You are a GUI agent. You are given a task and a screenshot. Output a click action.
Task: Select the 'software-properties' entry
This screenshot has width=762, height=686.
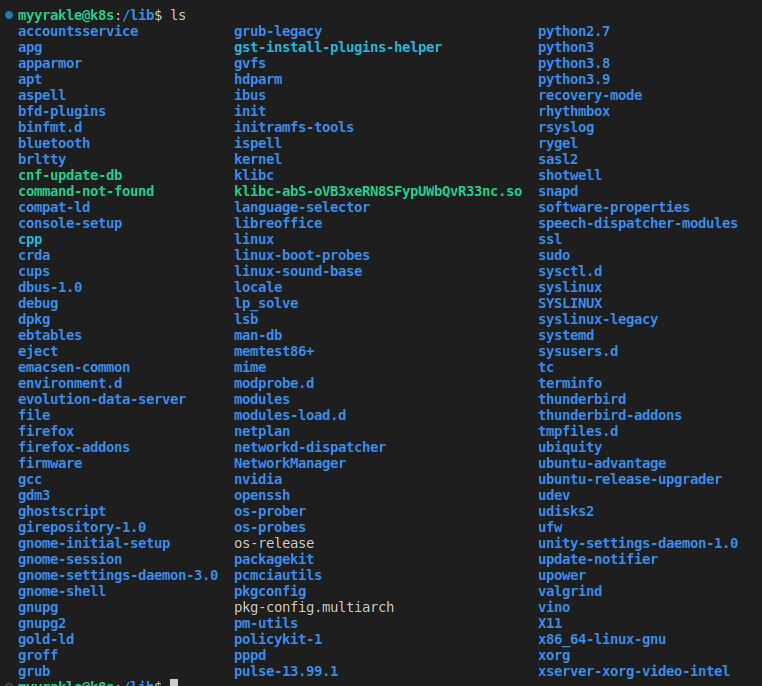pos(614,207)
